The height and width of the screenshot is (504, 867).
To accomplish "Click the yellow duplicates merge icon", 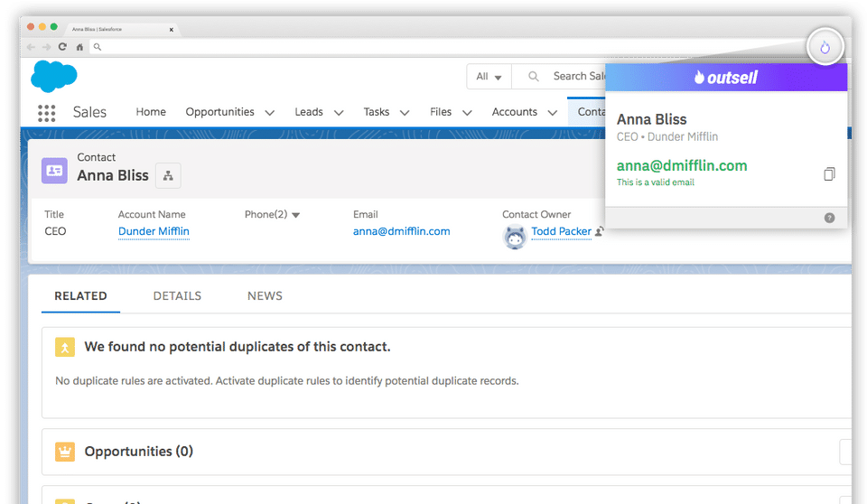I will point(65,348).
